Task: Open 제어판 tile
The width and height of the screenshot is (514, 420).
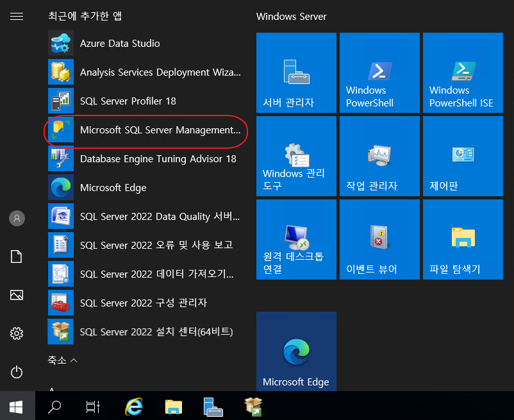Action: coord(463,156)
